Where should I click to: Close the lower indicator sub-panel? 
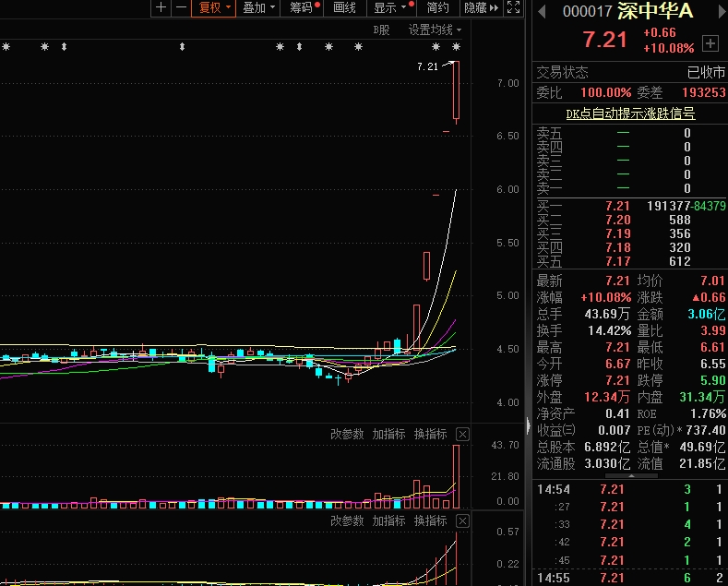click(463, 521)
